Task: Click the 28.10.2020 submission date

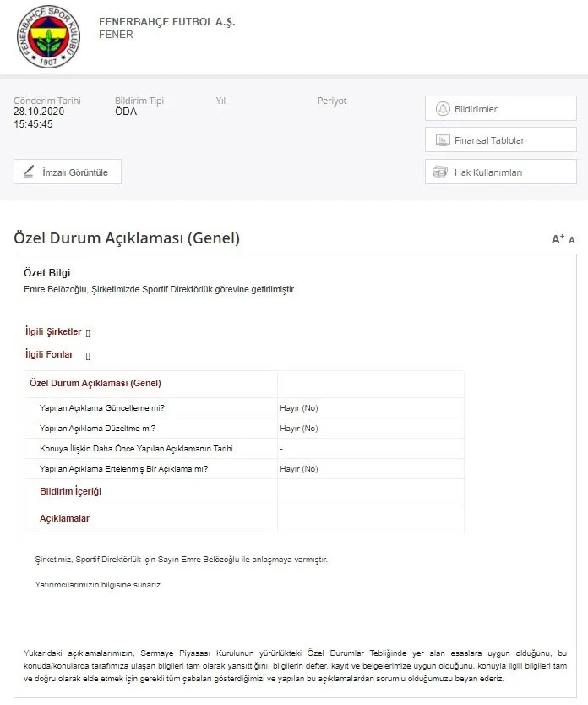Action: (39, 112)
